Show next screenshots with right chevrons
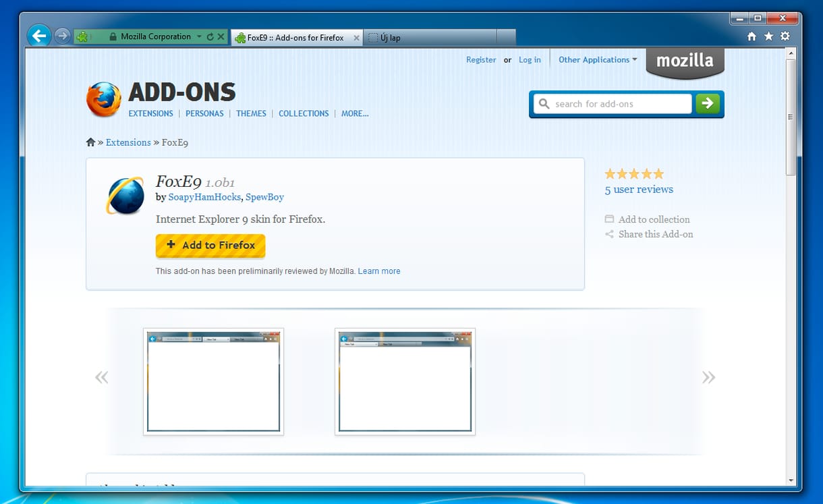 coord(708,377)
